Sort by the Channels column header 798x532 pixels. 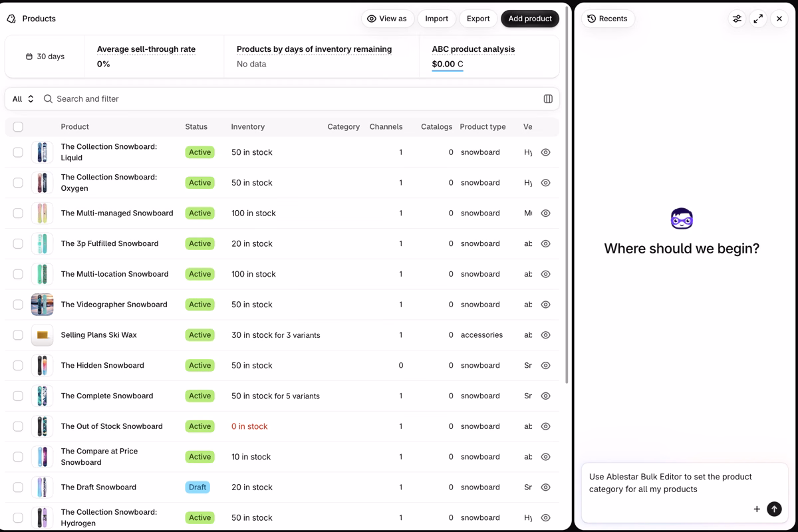click(386, 126)
